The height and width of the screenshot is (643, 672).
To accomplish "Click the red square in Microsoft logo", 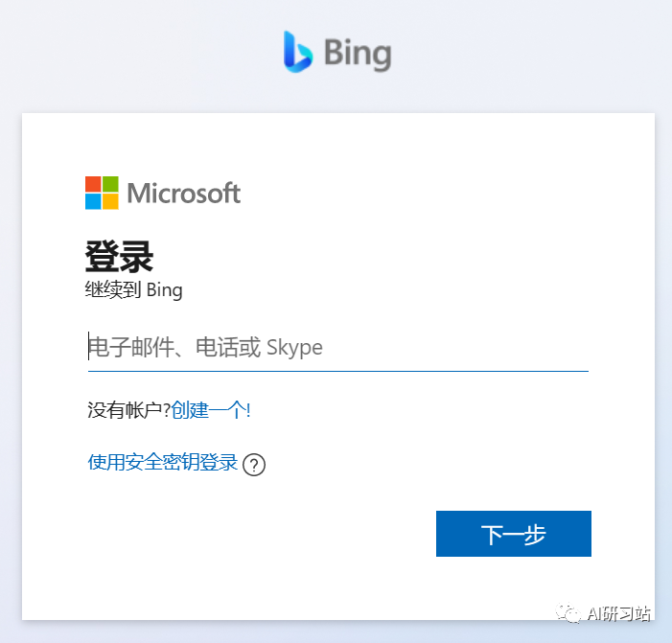I will coord(93,184).
